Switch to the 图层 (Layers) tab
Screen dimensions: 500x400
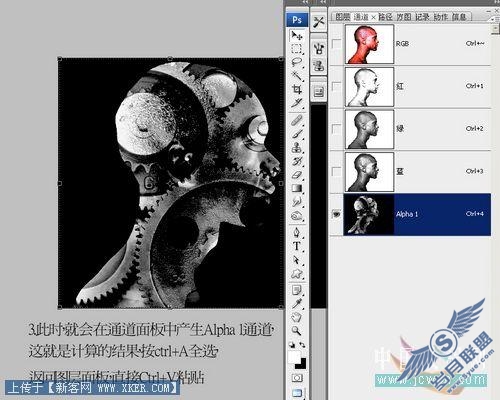pyautogui.click(x=343, y=17)
